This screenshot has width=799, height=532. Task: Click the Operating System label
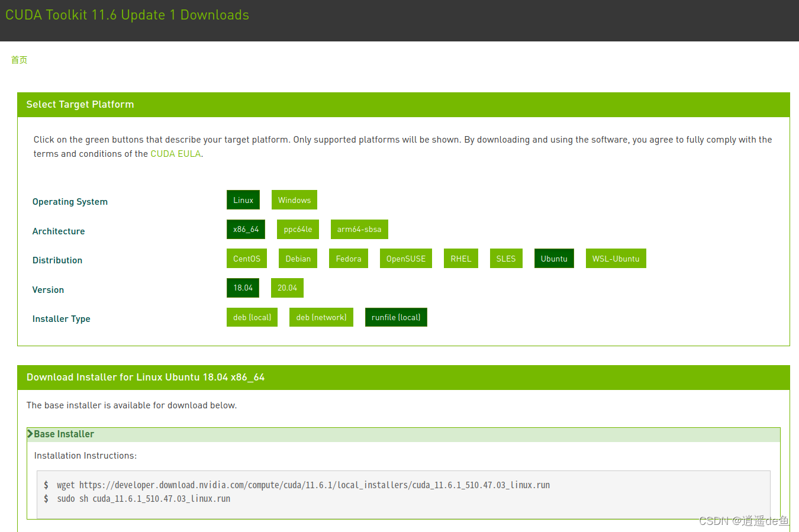pos(70,202)
